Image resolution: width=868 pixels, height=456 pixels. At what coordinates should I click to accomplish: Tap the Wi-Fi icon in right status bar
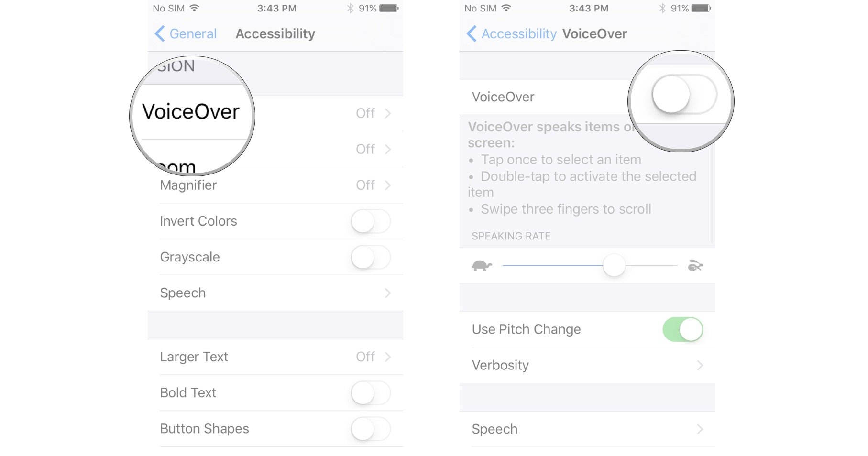click(506, 8)
